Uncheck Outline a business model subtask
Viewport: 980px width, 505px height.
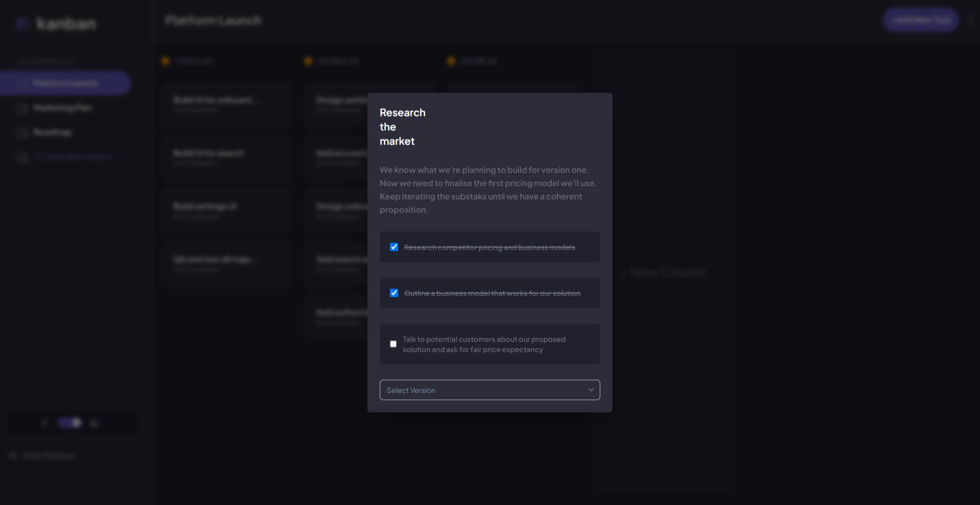394,293
